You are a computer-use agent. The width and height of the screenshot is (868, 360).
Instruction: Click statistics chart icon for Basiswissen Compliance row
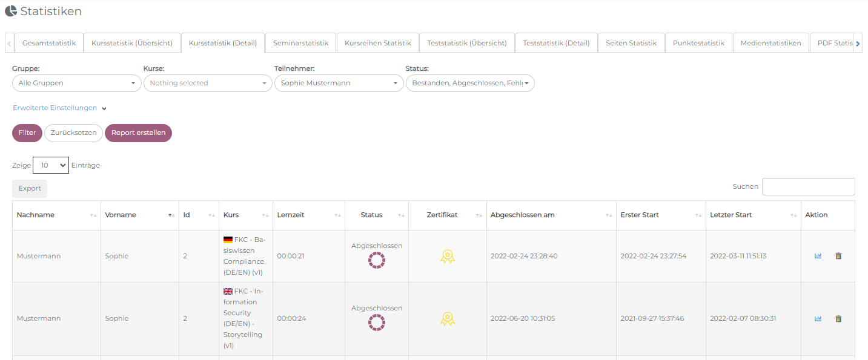click(818, 256)
